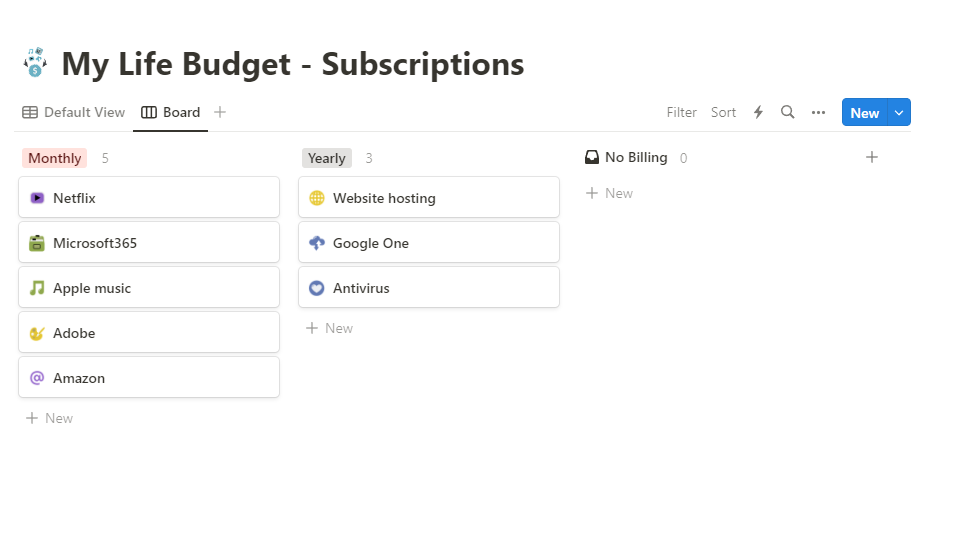963x544 pixels.
Task: Add a new card under the Yearly column
Action: (329, 328)
